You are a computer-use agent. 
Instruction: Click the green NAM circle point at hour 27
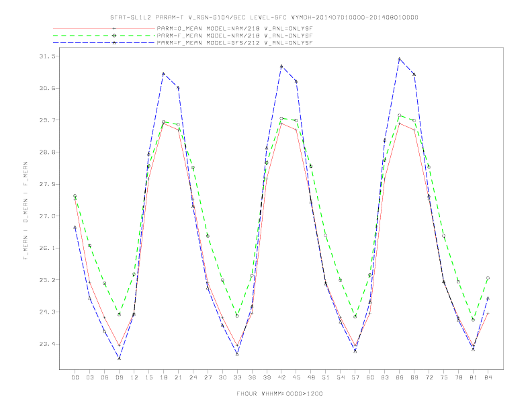pyautogui.click(x=208, y=236)
